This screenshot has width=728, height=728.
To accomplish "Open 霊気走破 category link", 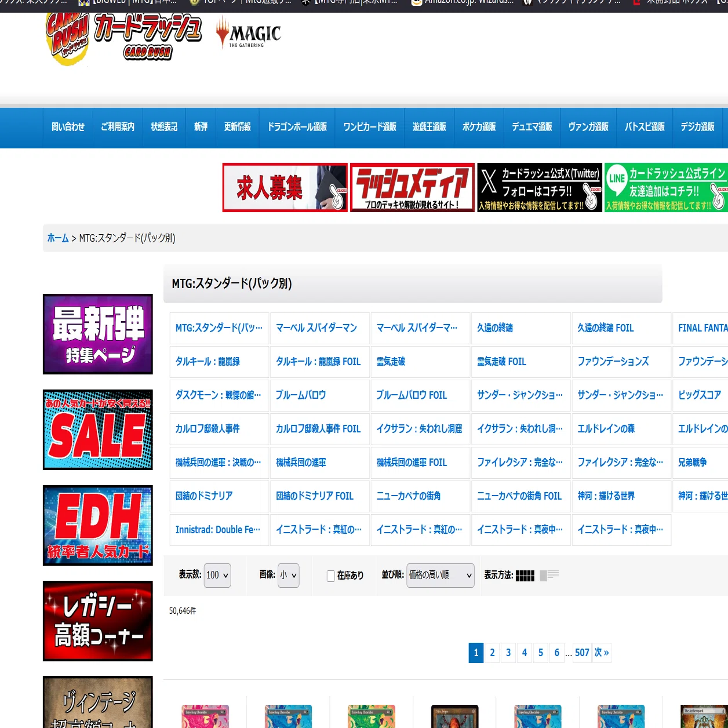I will (420, 362).
